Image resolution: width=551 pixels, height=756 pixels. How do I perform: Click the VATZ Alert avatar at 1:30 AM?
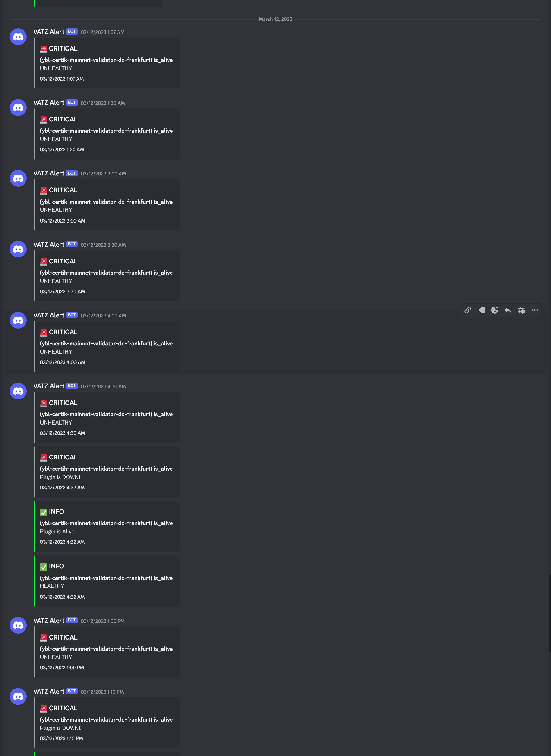pos(18,108)
